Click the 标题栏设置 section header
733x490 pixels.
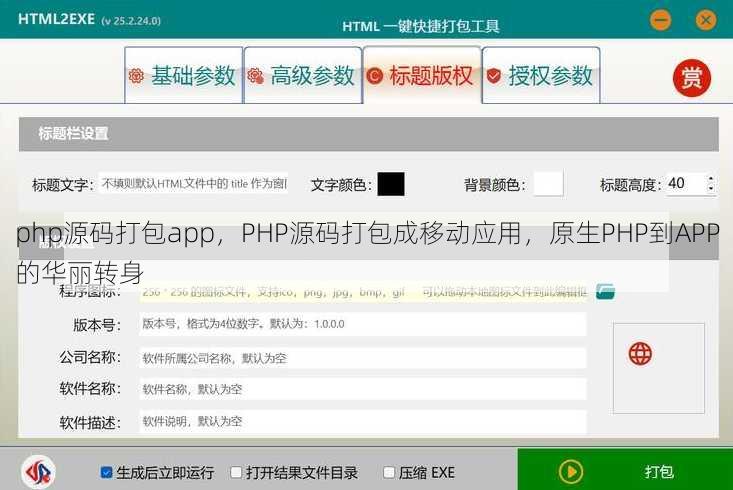368,134
